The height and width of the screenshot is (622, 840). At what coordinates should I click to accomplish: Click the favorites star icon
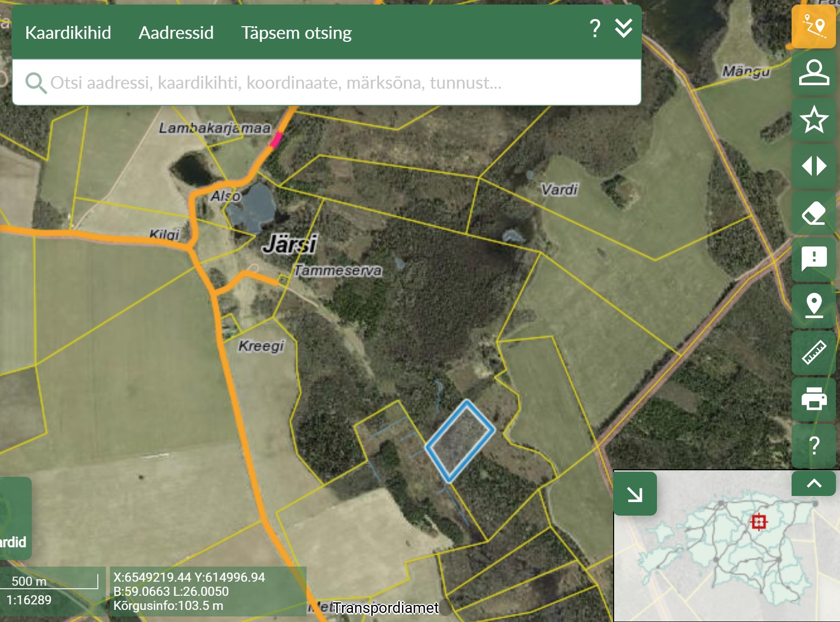pos(813,119)
